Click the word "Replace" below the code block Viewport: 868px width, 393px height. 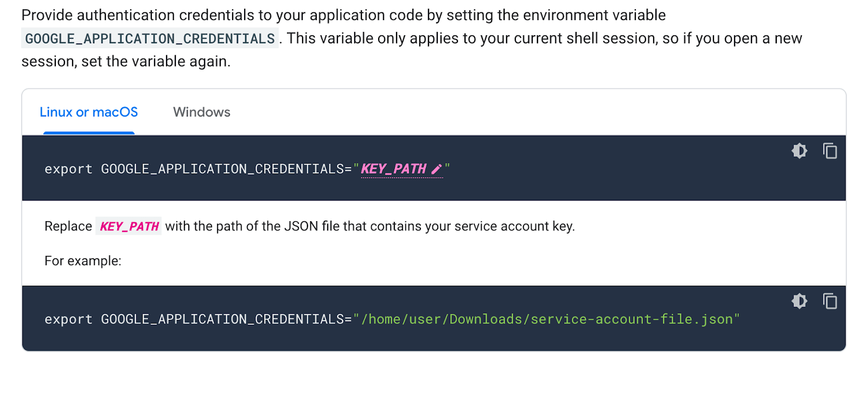[68, 226]
